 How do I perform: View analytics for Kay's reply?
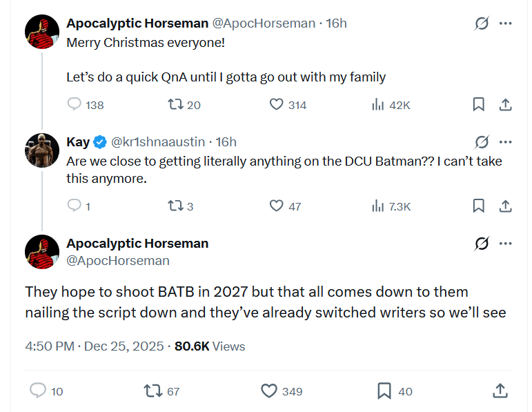tap(378, 206)
